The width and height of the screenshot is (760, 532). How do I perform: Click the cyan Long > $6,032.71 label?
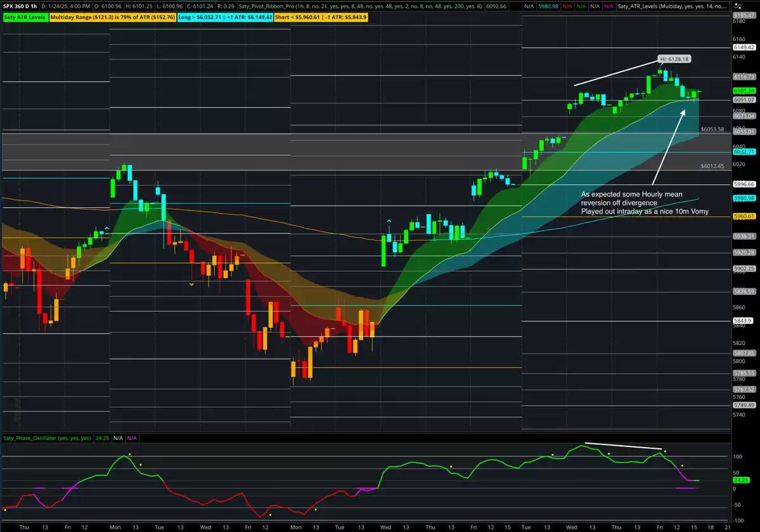[x=225, y=17]
